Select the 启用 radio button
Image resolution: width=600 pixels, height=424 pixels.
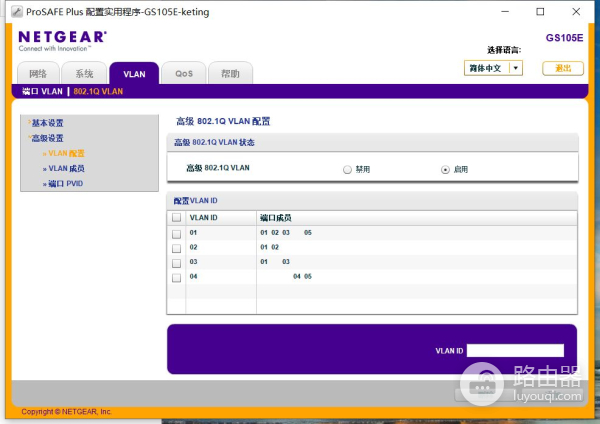click(x=445, y=170)
